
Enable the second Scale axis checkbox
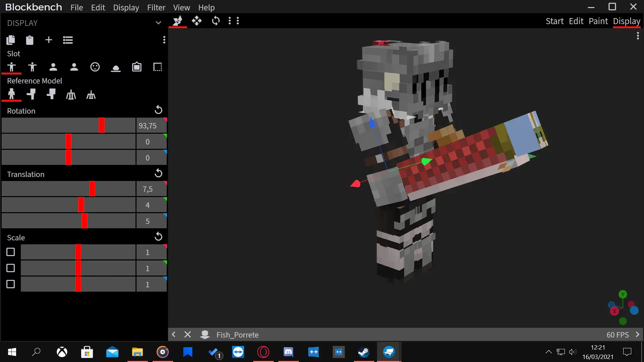[11, 268]
